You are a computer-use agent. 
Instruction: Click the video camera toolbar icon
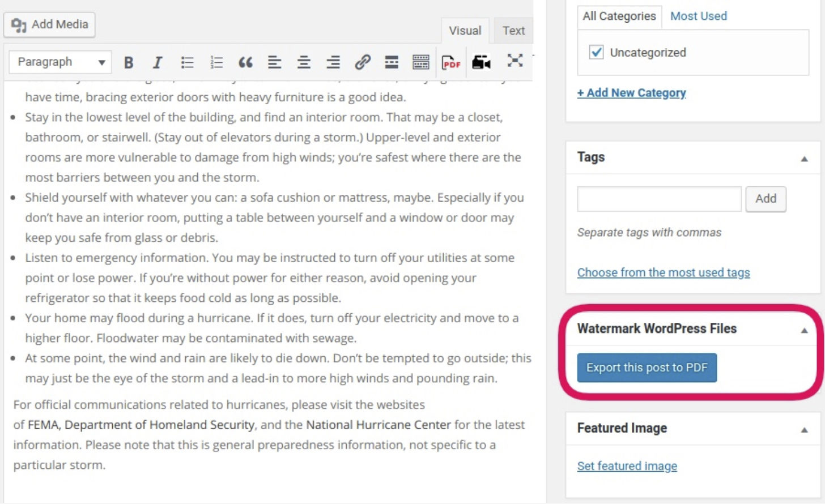481,62
